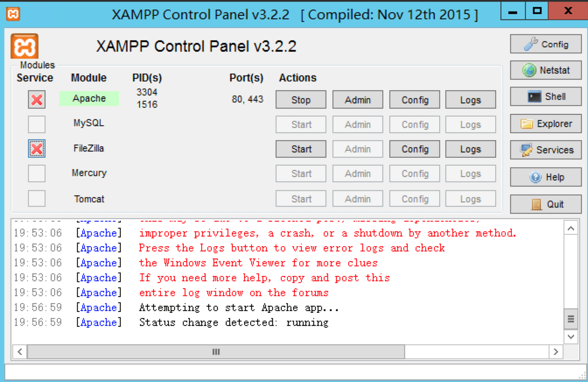Open Apache Admin page
The image size is (588, 382).
coord(357,100)
